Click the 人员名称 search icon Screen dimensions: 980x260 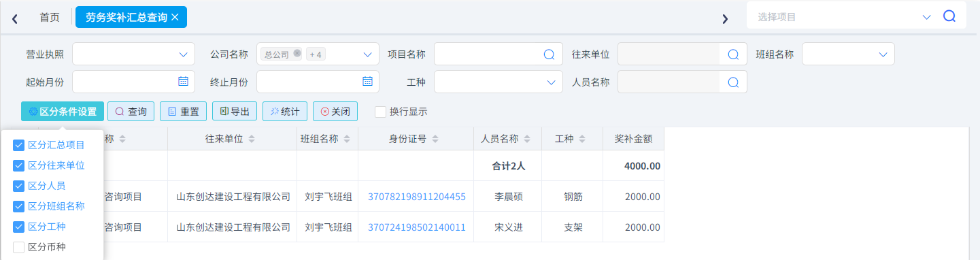click(x=733, y=82)
